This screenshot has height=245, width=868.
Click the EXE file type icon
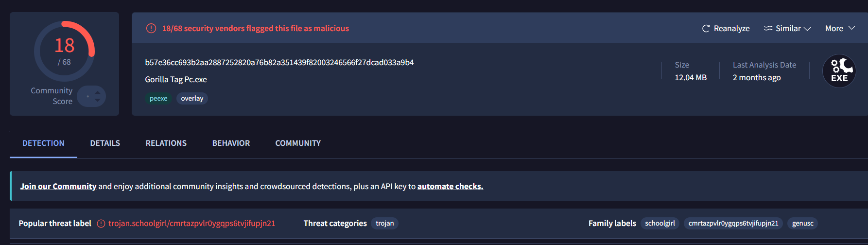(839, 71)
